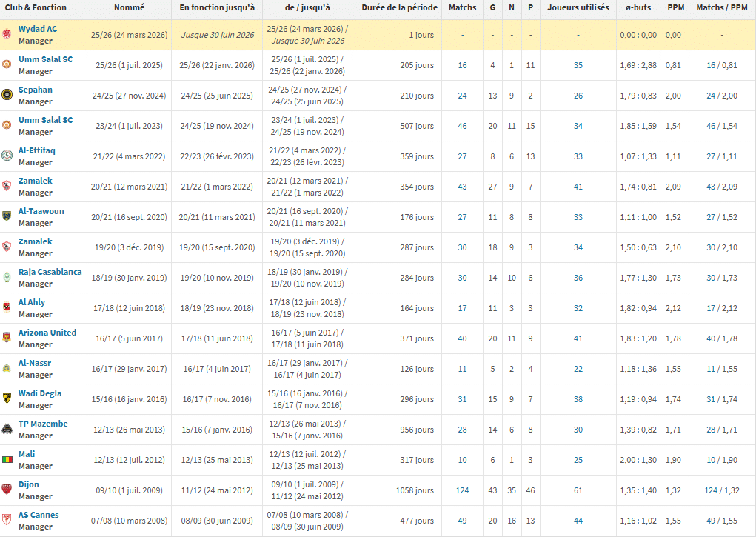
Task: Select the AS Cannes crest icon
Action: tap(7, 520)
